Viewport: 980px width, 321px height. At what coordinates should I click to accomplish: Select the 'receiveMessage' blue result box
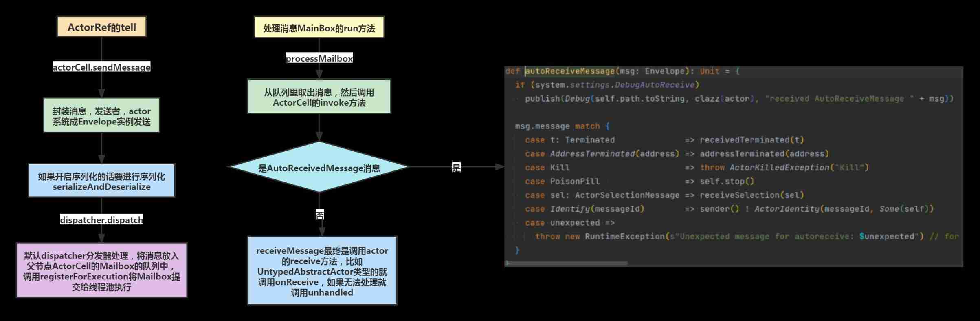point(322,270)
